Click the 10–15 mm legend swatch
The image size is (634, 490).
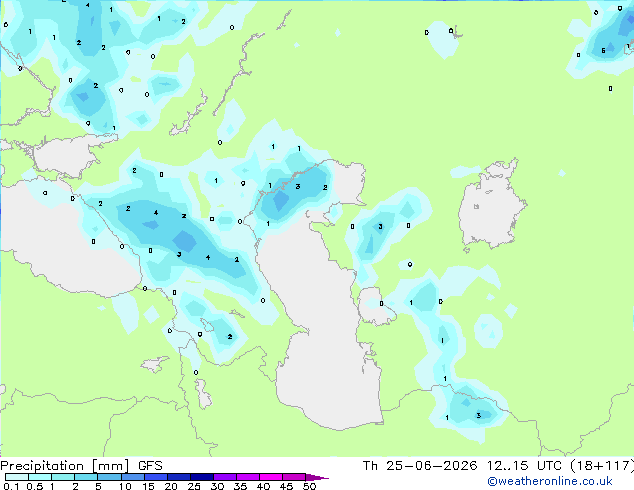132,477
